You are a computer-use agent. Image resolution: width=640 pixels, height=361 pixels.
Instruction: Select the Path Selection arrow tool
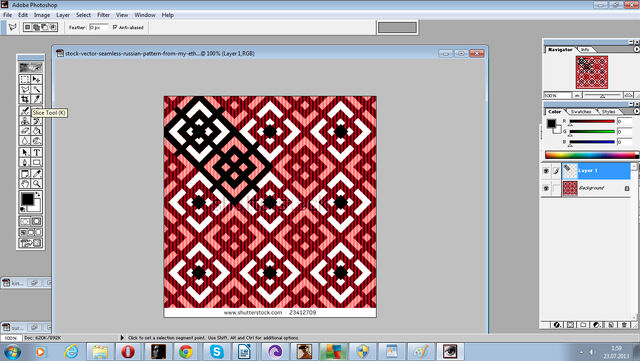25,152
